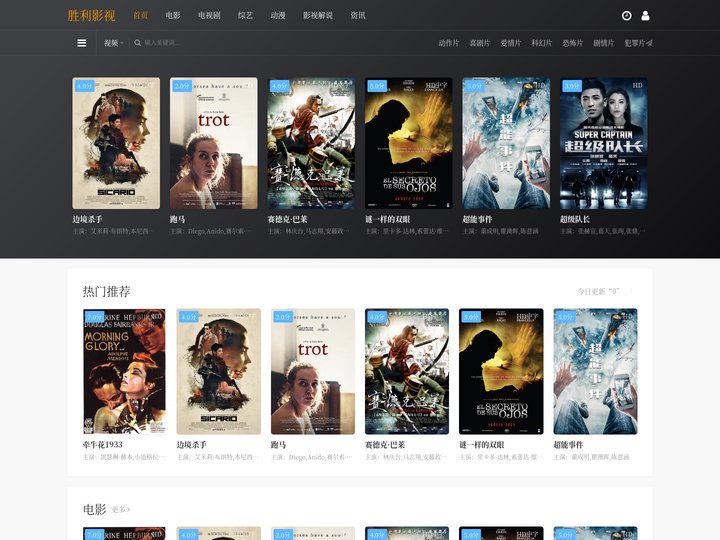
Task: Click 边境杀手 title in top banner
Action: click(x=87, y=219)
